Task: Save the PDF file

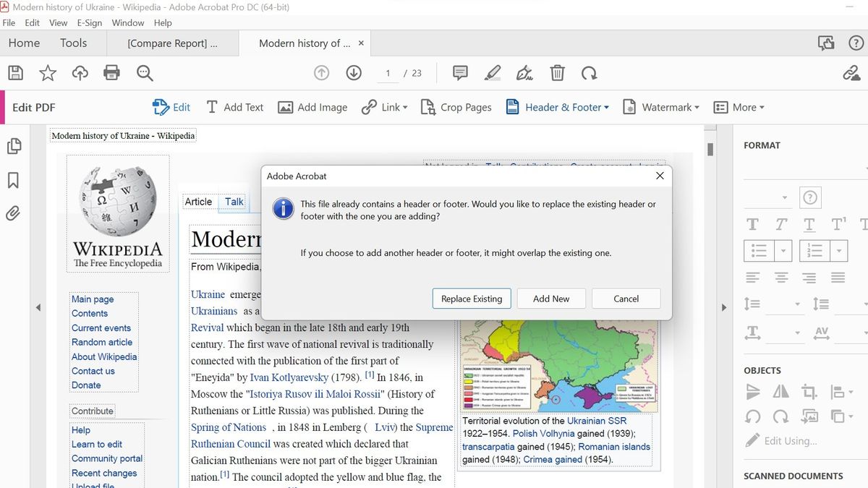Action: (15, 73)
